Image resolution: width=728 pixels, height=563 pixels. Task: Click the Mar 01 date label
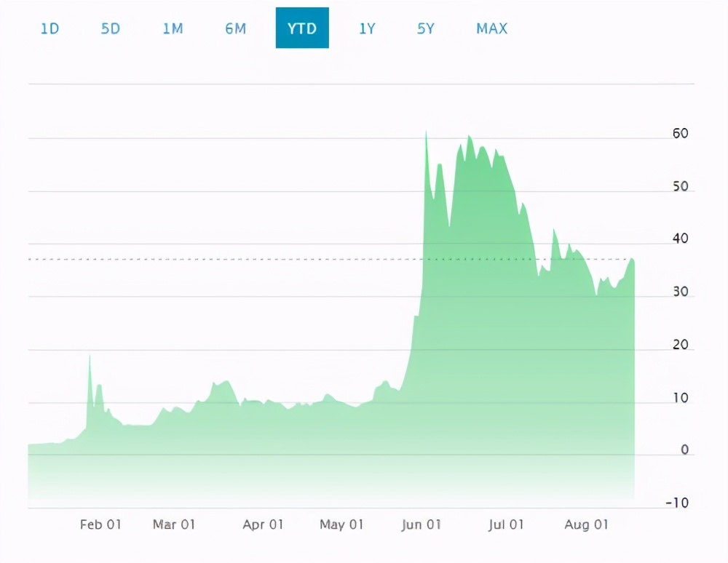pos(174,524)
